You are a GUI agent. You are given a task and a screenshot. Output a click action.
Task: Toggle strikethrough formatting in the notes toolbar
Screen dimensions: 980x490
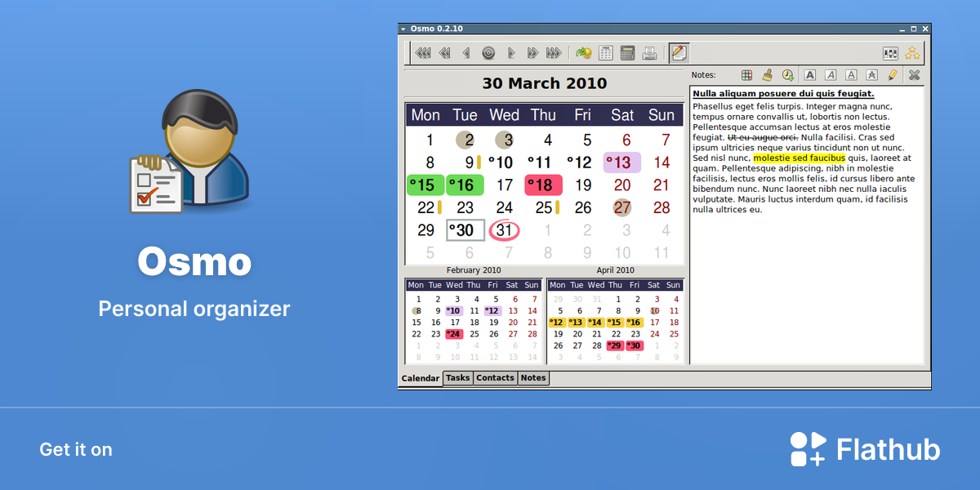871,75
